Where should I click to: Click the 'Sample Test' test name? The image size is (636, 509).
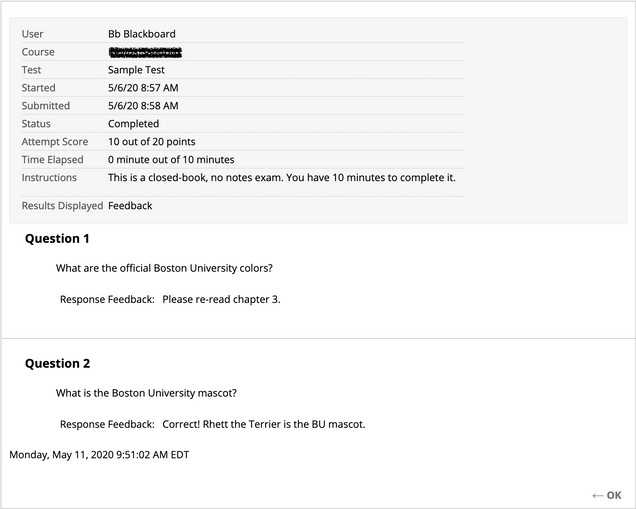tap(136, 70)
